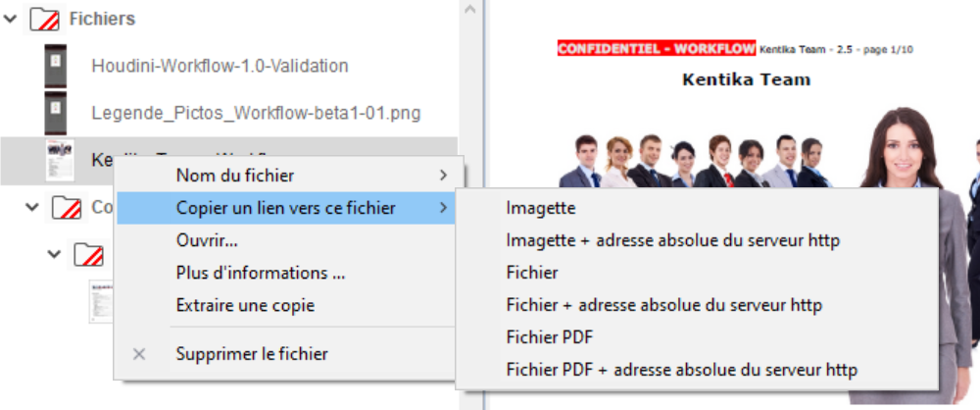The width and height of the screenshot is (980, 410).
Task: Select Houdini-Workflow-1.0-Validation tree item
Action: click(220, 66)
